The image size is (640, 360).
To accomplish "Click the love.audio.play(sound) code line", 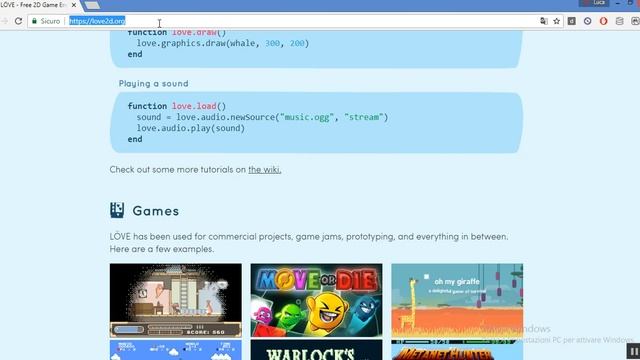I will pos(191,128).
